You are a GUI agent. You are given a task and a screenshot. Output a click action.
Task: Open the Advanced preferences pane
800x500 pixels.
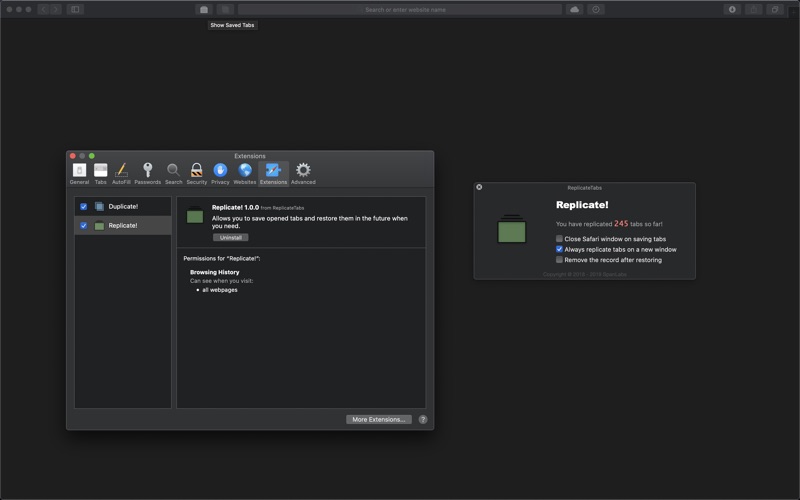coord(303,173)
